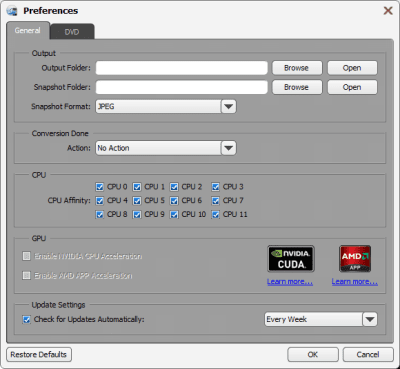Uncheck CPU 10 affinity
400x369 pixels.
(174, 215)
